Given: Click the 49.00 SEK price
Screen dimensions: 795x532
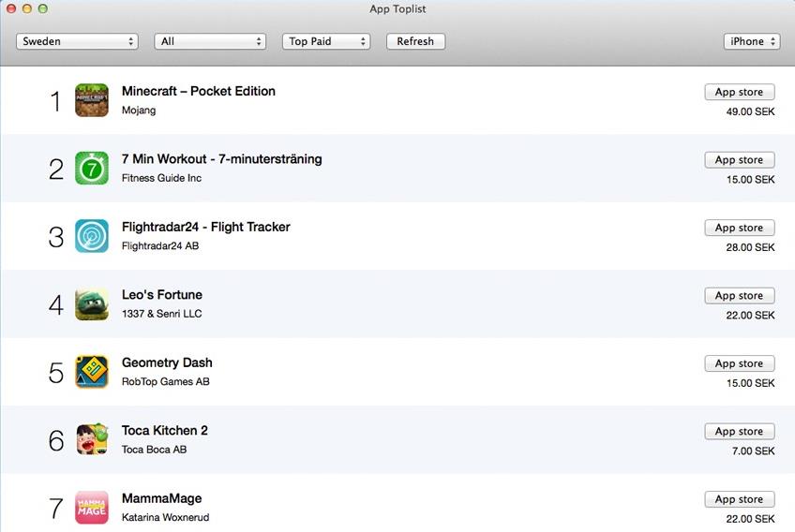Looking at the screenshot, I should click(x=750, y=111).
